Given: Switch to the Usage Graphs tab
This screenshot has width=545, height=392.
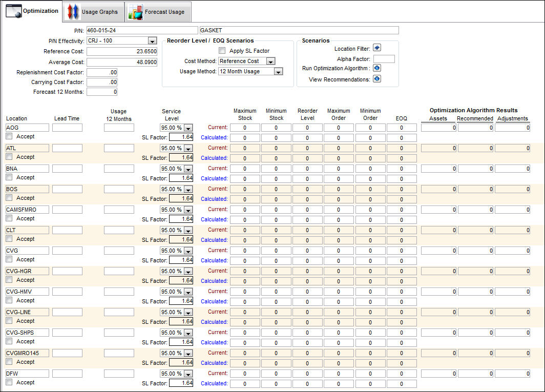Looking at the screenshot, I should (93, 12).
